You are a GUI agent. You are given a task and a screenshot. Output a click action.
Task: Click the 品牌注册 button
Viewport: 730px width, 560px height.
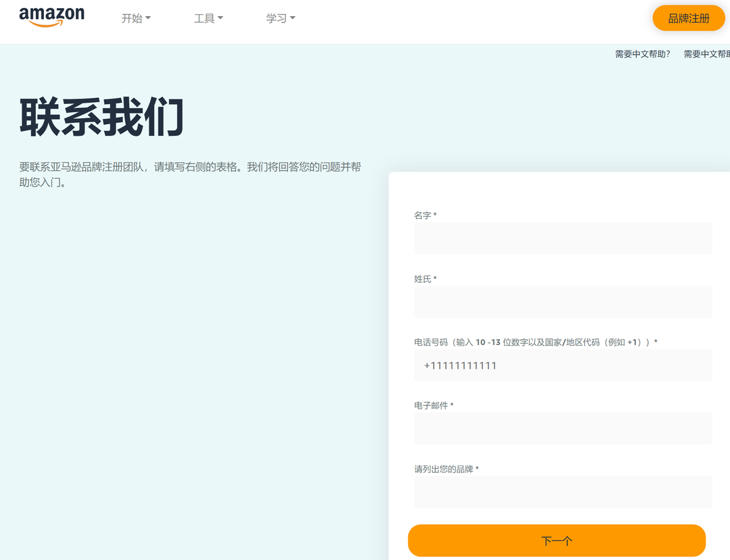pos(688,18)
